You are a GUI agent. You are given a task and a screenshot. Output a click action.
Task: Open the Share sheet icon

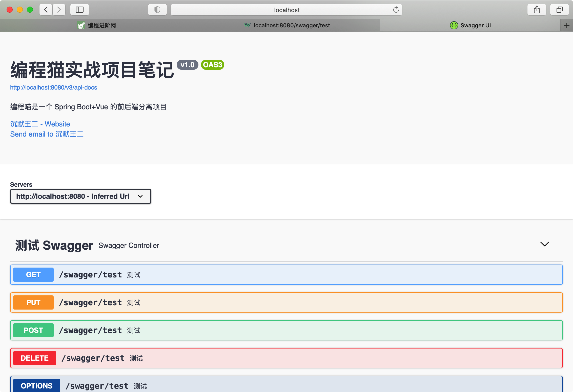click(537, 10)
